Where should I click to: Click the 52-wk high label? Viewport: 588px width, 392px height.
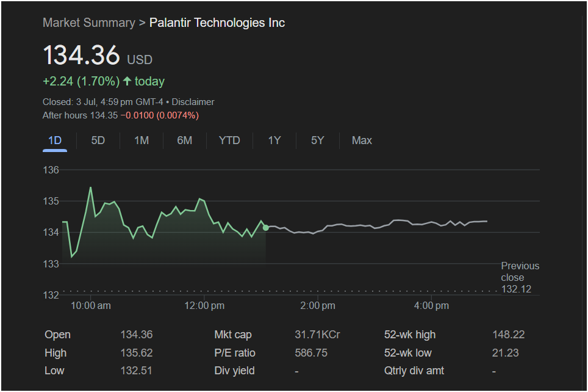click(x=410, y=335)
